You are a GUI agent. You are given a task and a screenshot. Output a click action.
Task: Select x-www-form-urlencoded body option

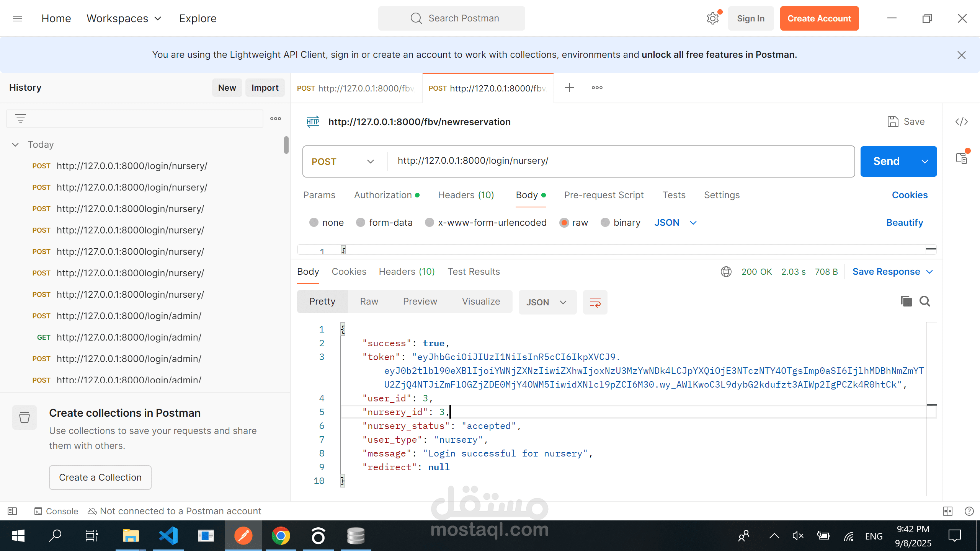430,223
